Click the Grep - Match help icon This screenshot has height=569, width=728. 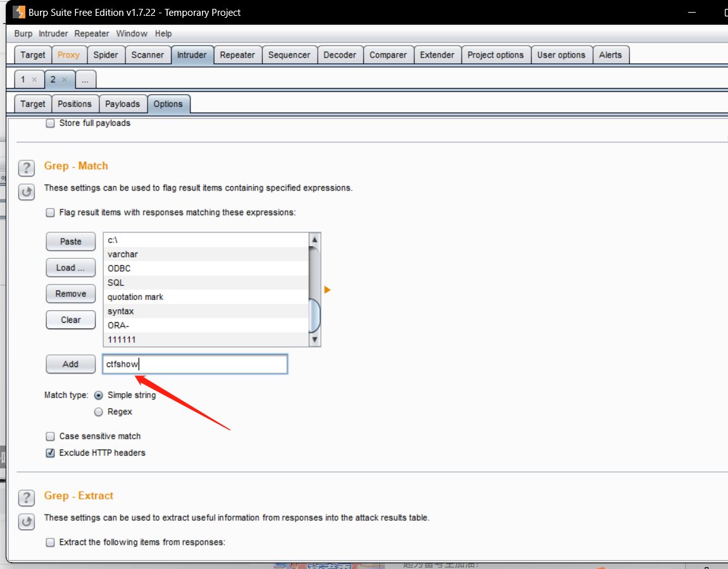pyautogui.click(x=26, y=168)
